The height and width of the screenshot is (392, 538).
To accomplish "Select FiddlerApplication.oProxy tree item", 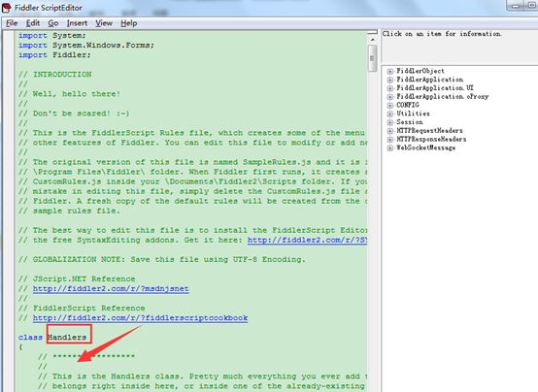I will pyautogui.click(x=443, y=97).
